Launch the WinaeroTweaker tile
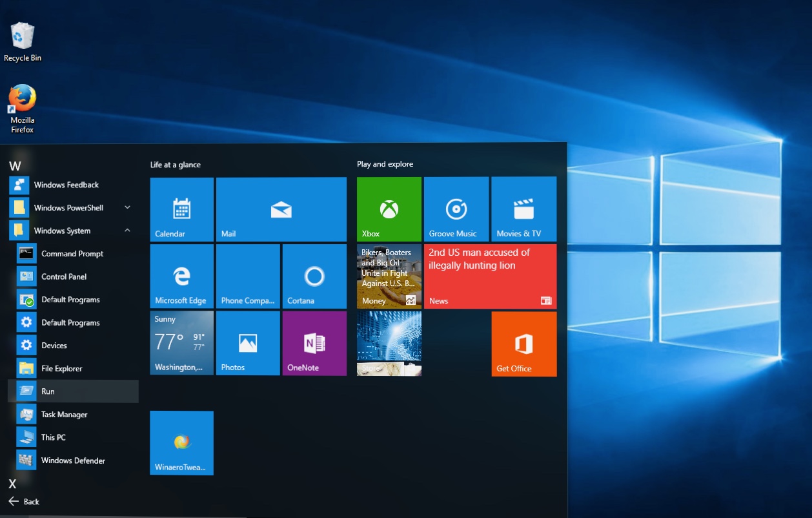The height and width of the screenshot is (518, 812). [181, 443]
